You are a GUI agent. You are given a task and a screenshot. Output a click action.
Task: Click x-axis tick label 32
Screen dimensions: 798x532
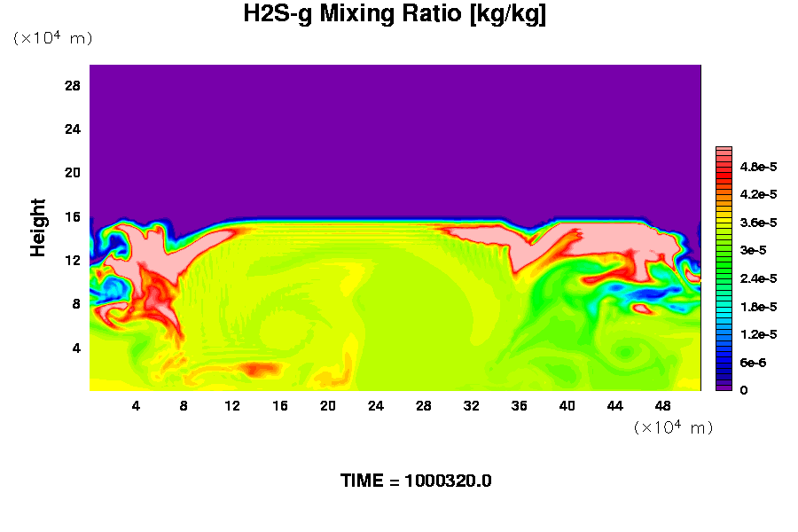[x=472, y=406]
